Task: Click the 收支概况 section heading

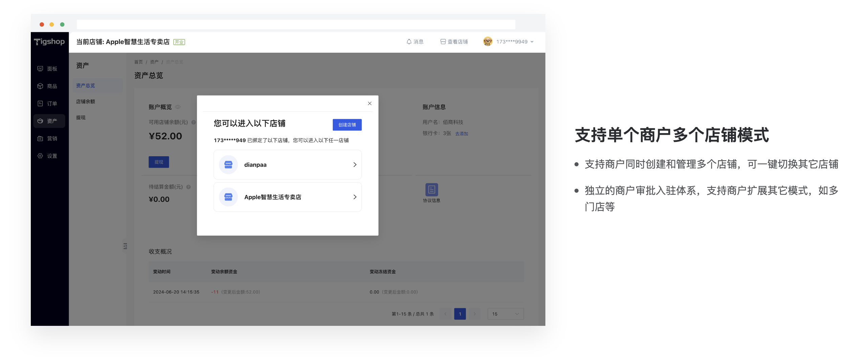Action: click(x=160, y=252)
